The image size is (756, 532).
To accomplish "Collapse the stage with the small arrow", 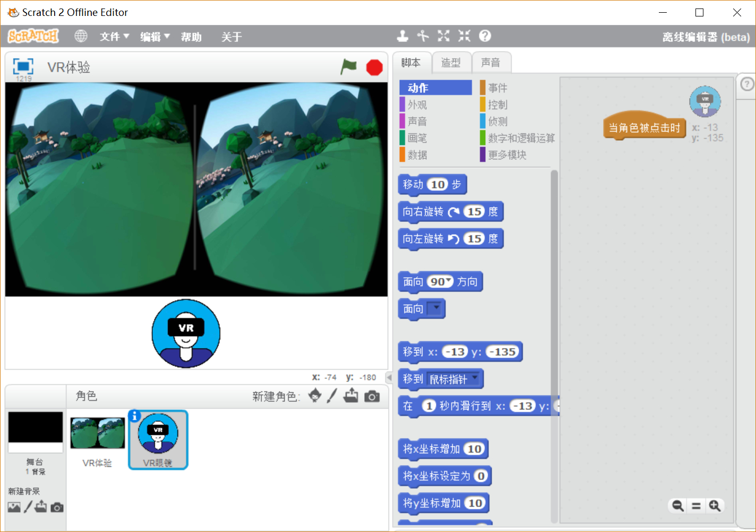I will [x=389, y=377].
